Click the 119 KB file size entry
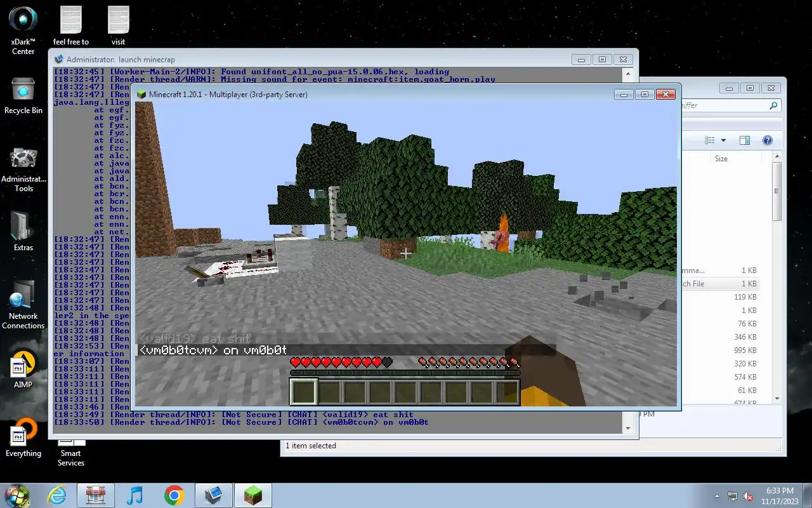The height and width of the screenshot is (508, 812). click(x=745, y=297)
